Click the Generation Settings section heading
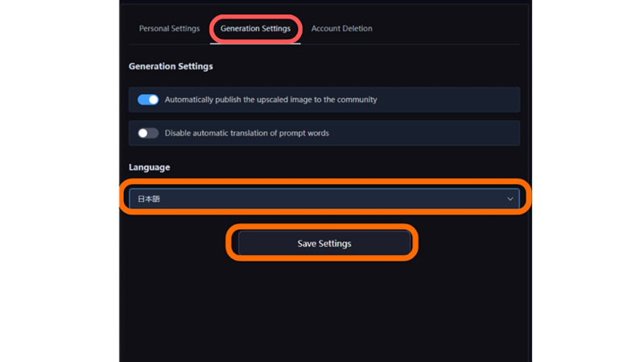The image size is (644, 362). pos(171,66)
